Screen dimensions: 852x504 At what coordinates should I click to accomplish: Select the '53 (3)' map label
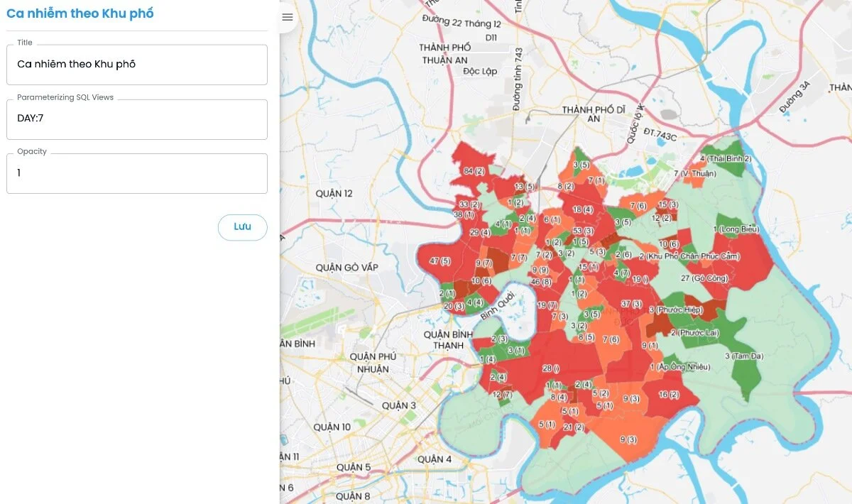pyautogui.click(x=583, y=231)
